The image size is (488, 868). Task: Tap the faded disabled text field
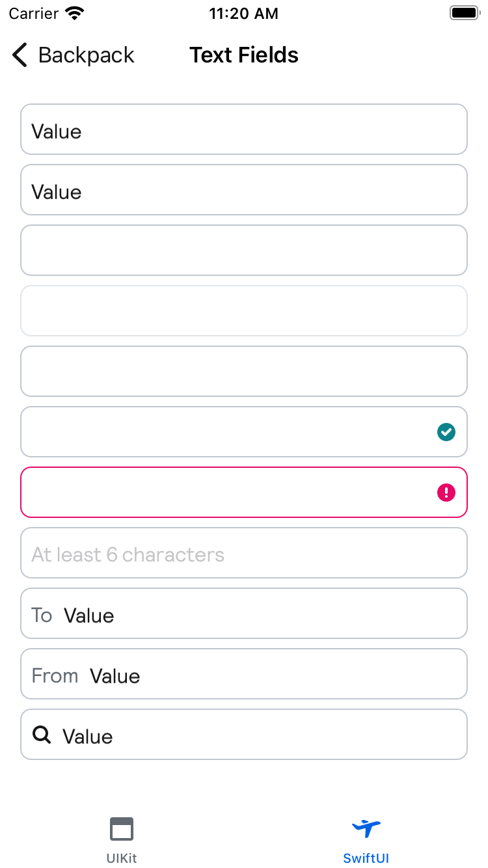point(244,311)
